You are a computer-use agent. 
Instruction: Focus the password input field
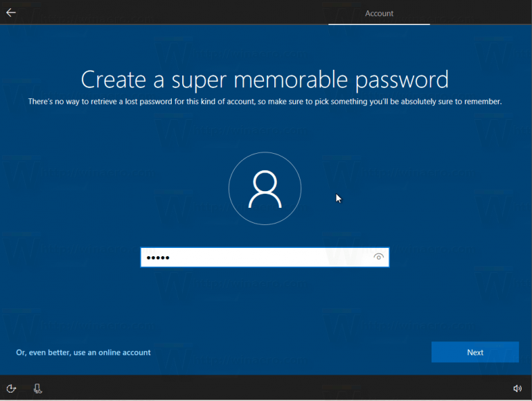tap(265, 257)
